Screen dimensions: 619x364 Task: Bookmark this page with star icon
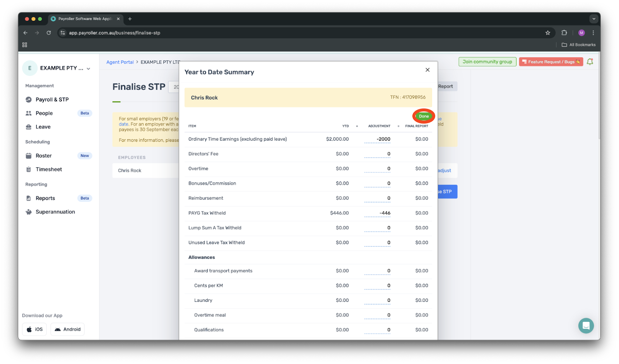click(x=548, y=33)
